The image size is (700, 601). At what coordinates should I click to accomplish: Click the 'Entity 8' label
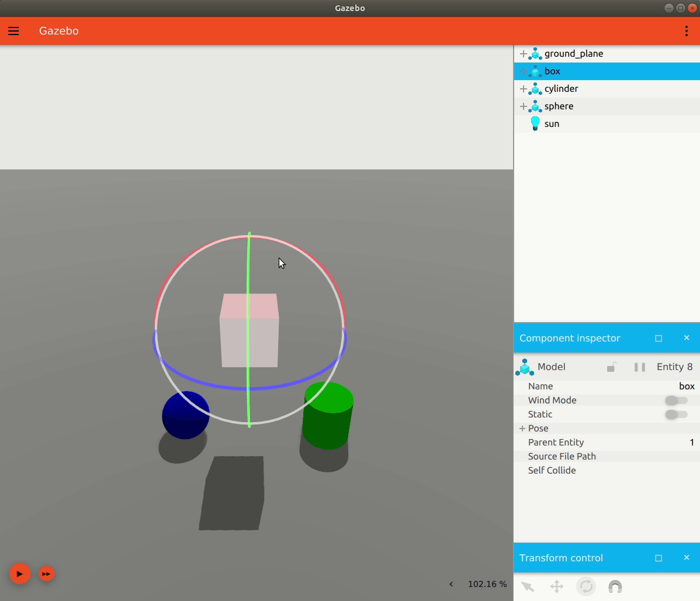[x=674, y=367]
